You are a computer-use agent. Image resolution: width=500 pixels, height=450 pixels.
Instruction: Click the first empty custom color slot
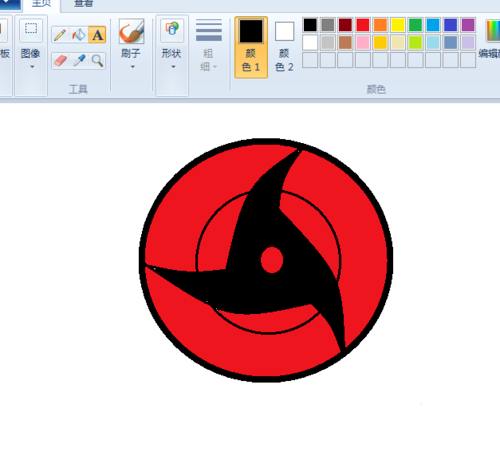[x=310, y=60]
